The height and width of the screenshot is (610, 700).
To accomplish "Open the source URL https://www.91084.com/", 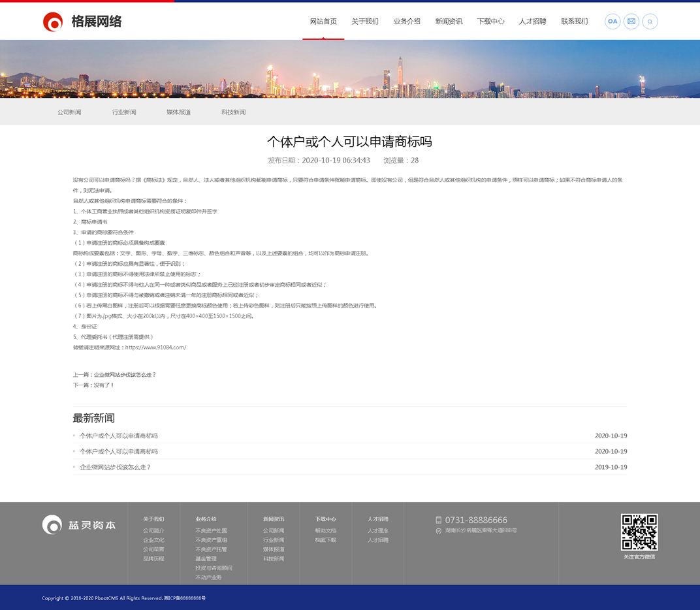I will click(x=155, y=347).
